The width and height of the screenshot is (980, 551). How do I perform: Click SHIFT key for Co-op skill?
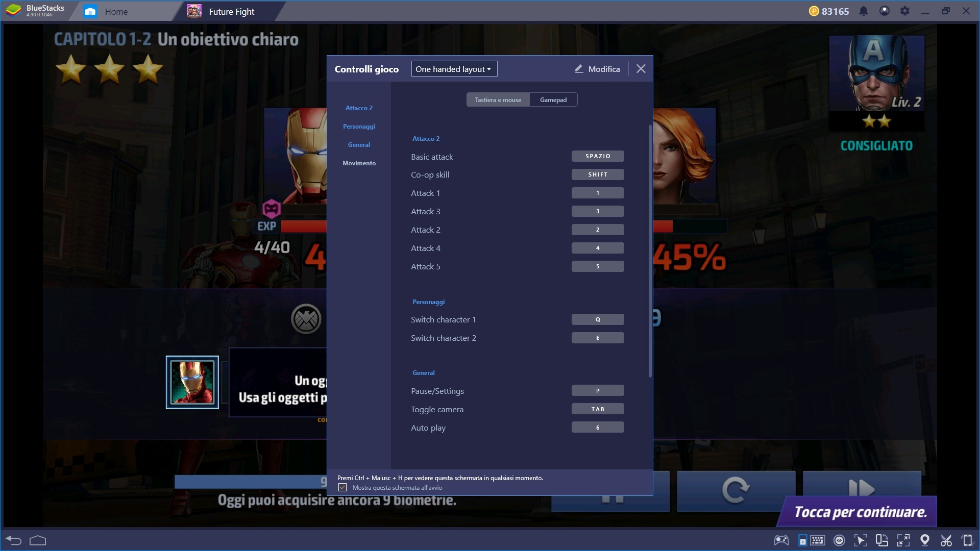(598, 174)
